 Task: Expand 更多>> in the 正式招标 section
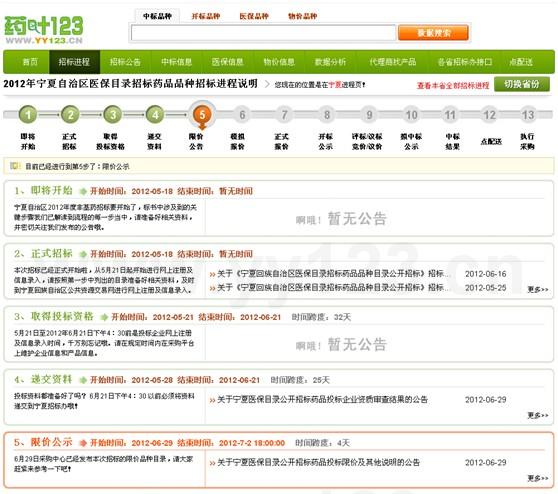click(538, 289)
